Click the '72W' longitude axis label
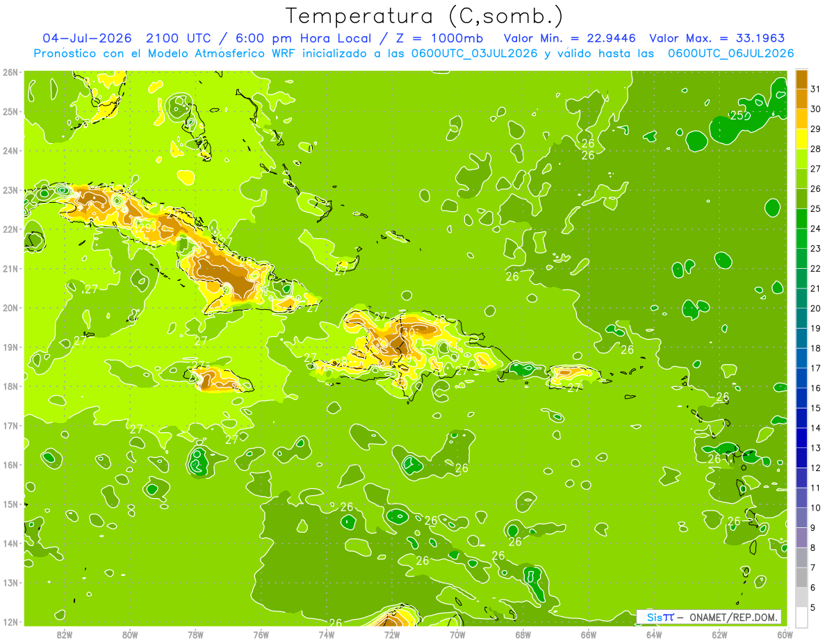This screenshot has height=644, width=834. tap(391, 634)
